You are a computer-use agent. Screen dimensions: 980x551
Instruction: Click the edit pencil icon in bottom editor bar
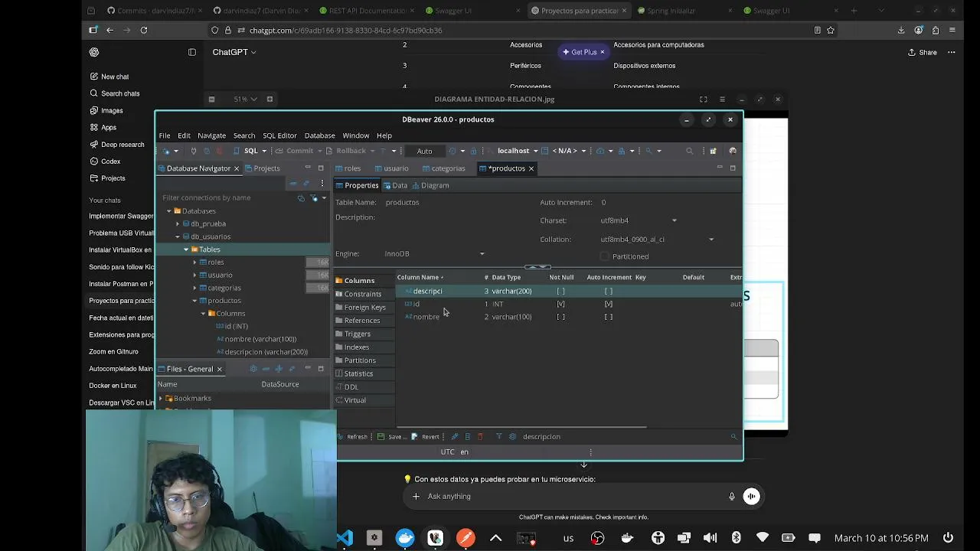455,437
